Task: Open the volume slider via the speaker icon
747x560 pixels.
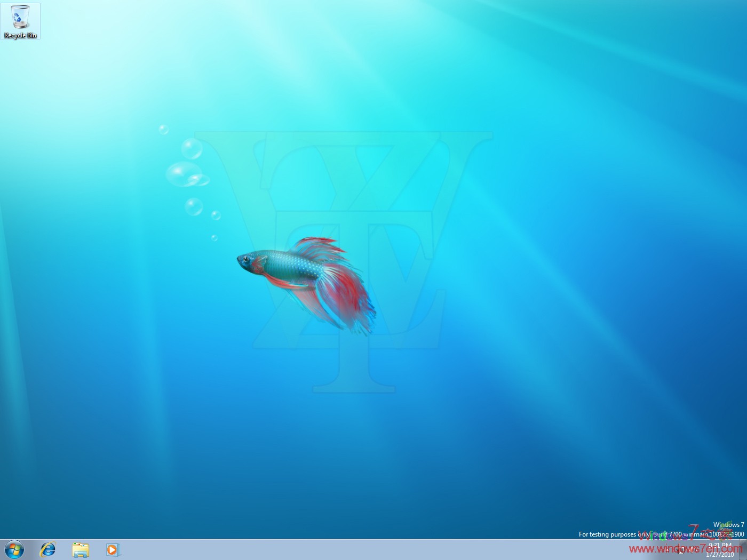Action: click(x=692, y=551)
